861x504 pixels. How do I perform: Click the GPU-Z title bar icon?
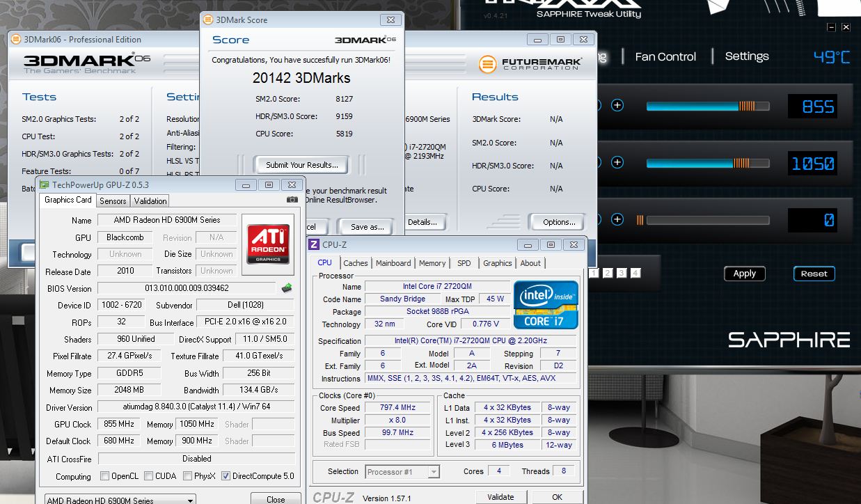click(45, 184)
